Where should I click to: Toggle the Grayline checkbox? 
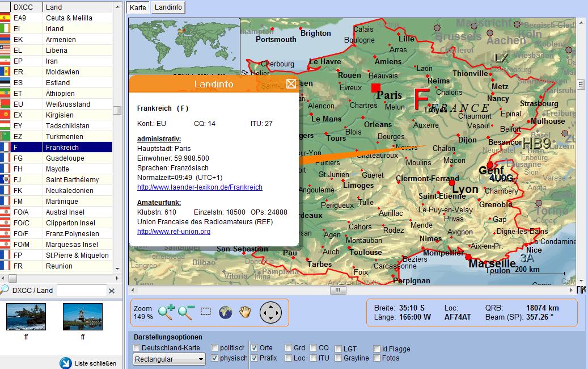[x=339, y=358]
